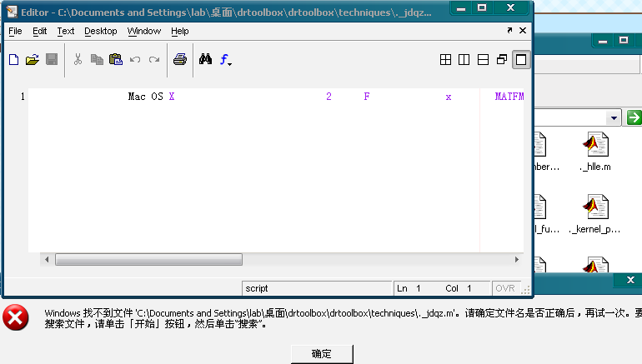
Task: Save the file with the floppy disk icon
Action: click(52, 60)
